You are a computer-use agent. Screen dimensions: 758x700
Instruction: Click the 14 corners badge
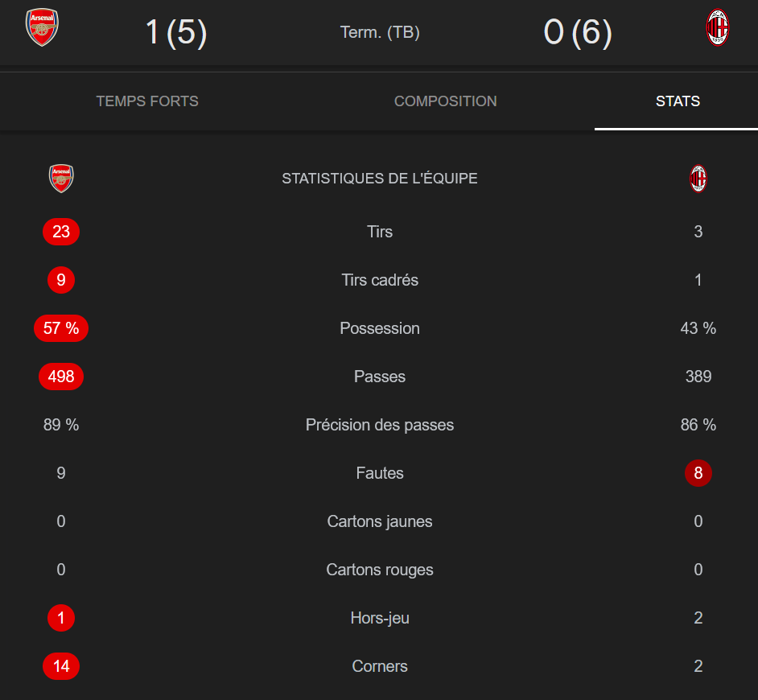[61, 666]
